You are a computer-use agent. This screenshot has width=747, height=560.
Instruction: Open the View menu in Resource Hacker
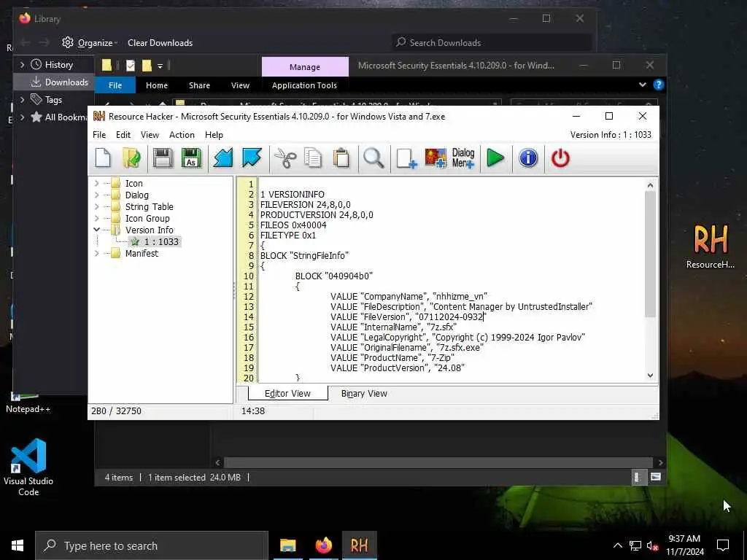pos(150,135)
